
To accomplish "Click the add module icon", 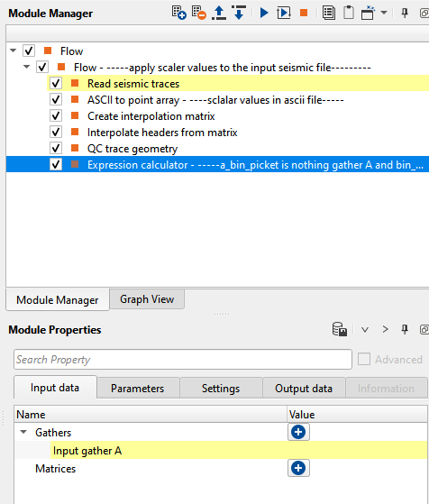I will click(178, 13).
